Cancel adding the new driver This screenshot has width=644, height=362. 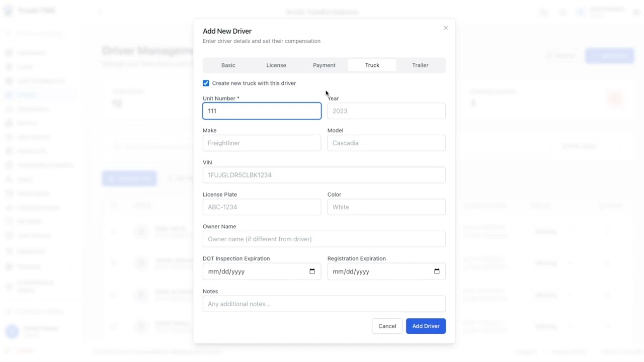[x=387, y=326]
